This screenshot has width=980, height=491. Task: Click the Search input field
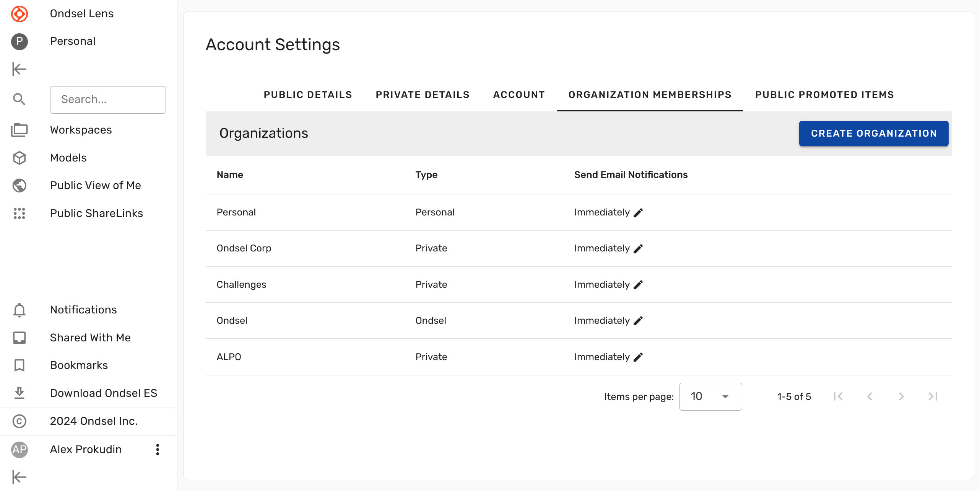[x=108, y=100]
